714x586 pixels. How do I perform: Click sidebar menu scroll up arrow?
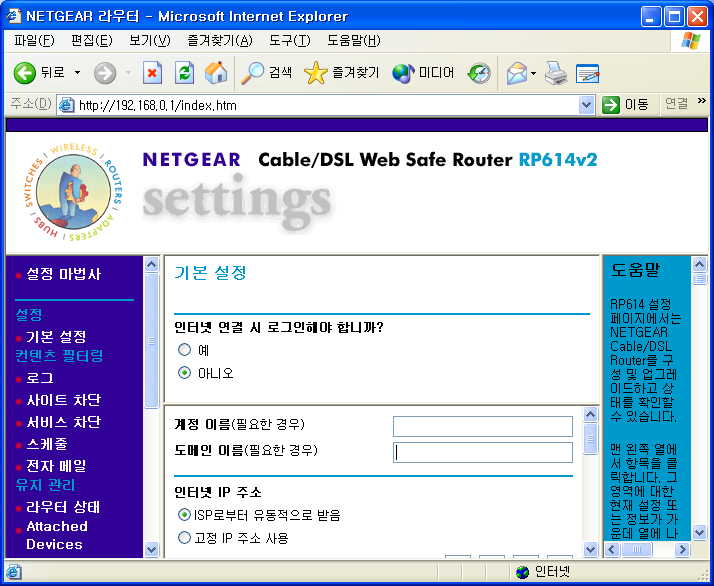[x=152, y=265]
